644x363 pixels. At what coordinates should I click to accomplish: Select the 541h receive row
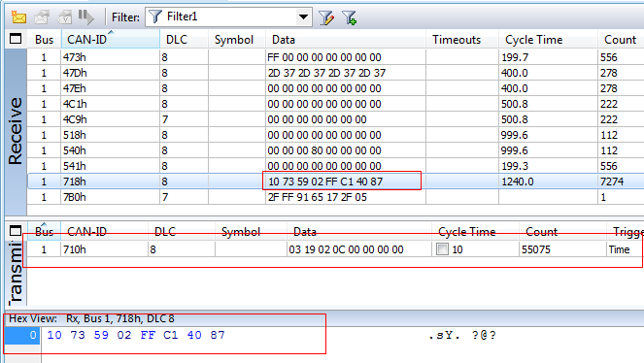point(335,166)
